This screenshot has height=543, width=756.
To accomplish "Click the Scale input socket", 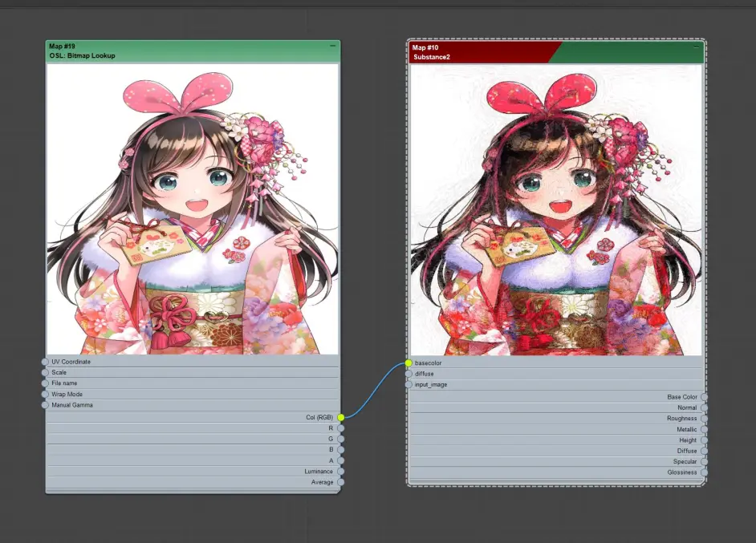I will click(x=45, y=372).
